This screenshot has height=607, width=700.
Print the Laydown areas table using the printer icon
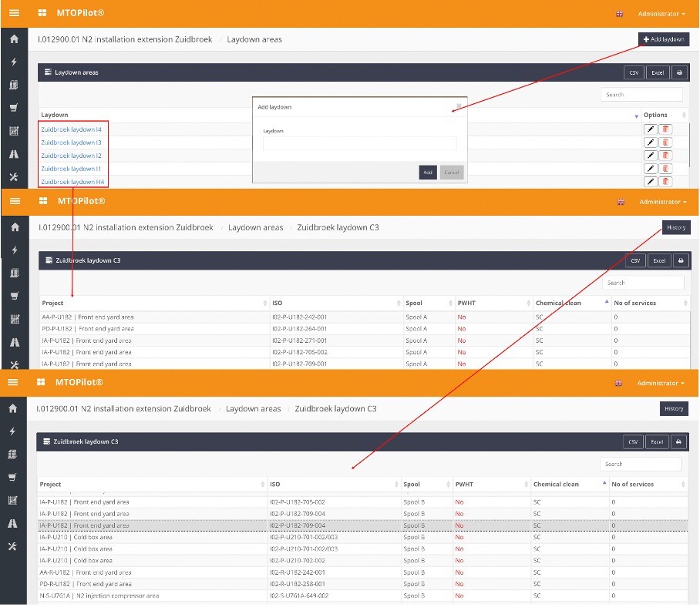click(679, 72)
